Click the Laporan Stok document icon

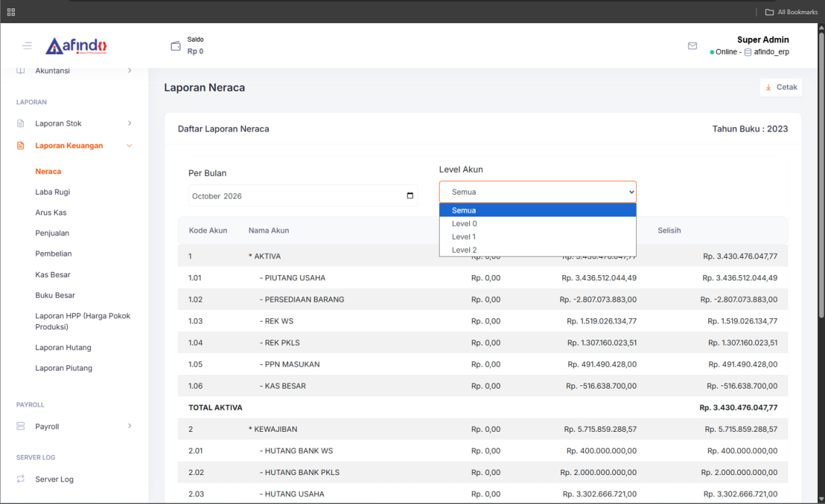pos(21,124)
